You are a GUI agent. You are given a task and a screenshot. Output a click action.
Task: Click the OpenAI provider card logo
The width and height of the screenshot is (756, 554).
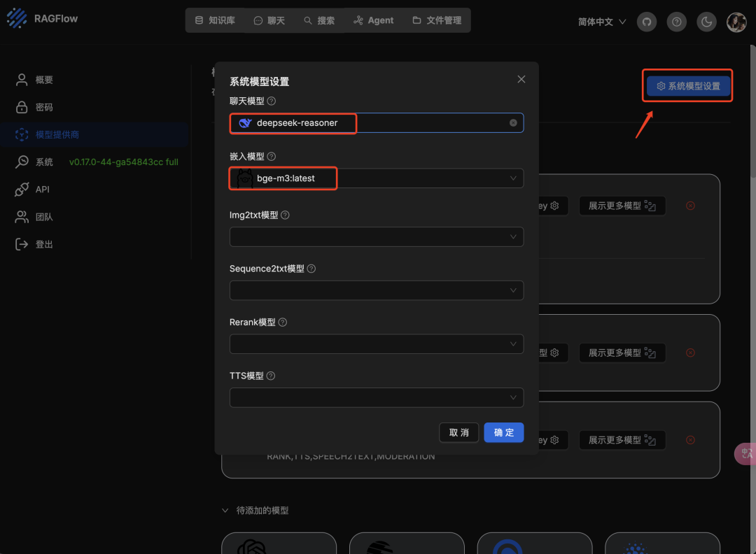[252, 547]
